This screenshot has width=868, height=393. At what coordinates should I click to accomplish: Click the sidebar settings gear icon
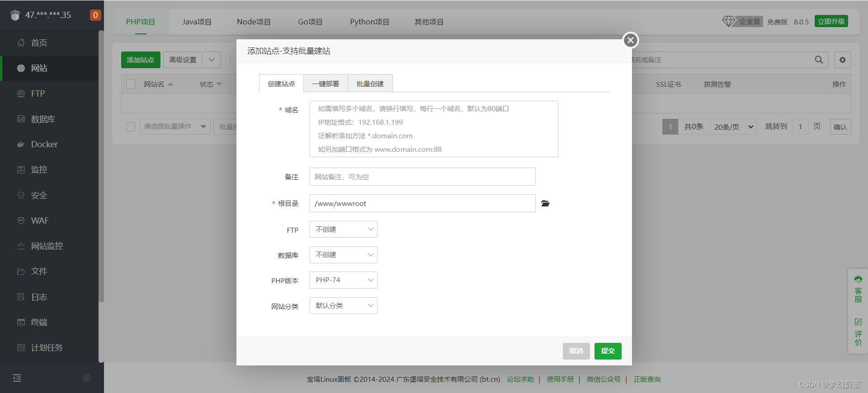point(87,378)
